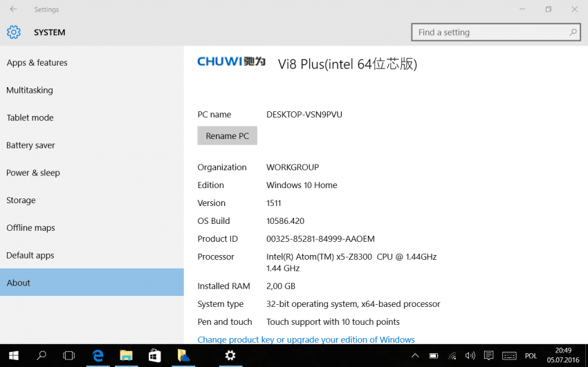Close the Settings window
588x367 pixels.
pyautogui.click(x=574, y=10)
